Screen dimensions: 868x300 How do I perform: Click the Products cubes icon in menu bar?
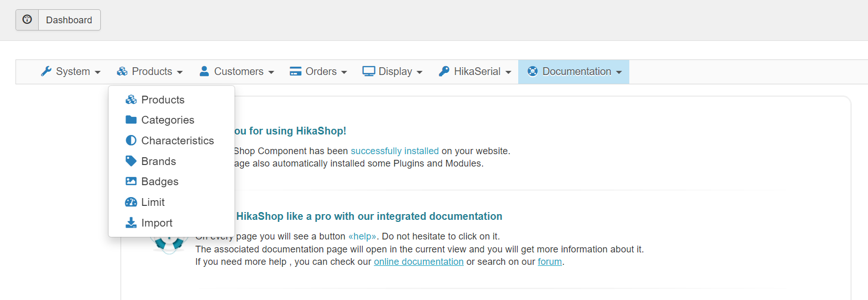coord(122,71)
